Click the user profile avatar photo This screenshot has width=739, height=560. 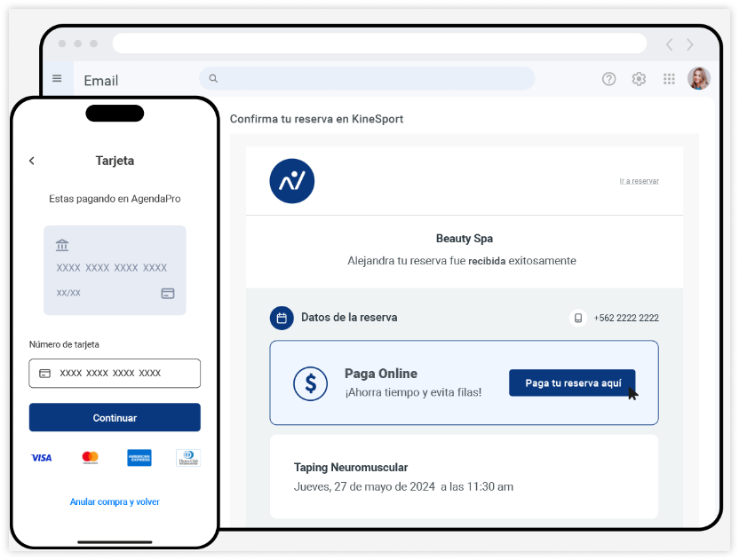(699, 78)
